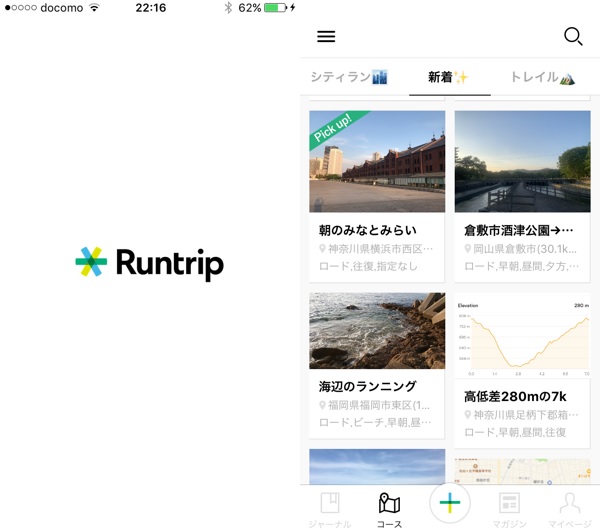The width and height of the screenshot is (603, 530).
Task: Tap the ロード,往復,指定なし tags
Action: [x=368, y=266]
